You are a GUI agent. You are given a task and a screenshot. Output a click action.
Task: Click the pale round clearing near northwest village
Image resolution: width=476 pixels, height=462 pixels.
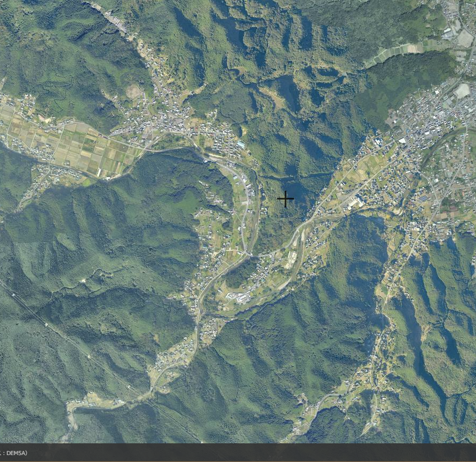[133, 92]
